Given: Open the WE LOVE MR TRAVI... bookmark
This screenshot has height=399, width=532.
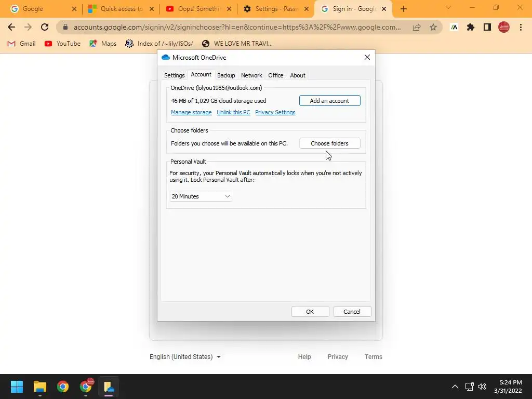Looking at the screenshot, I should tap(237, 44).
